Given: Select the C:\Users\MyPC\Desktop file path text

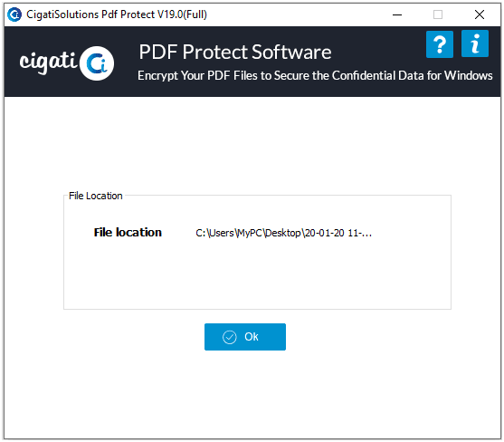Looking at the screenshot, I should point(283,233).
